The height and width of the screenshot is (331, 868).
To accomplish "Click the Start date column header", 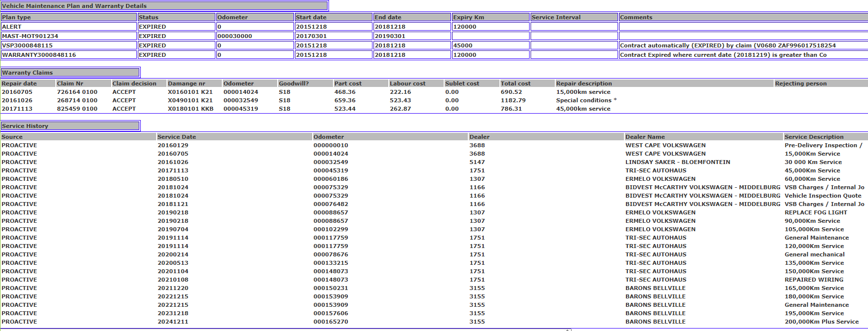I will (333, 17).
